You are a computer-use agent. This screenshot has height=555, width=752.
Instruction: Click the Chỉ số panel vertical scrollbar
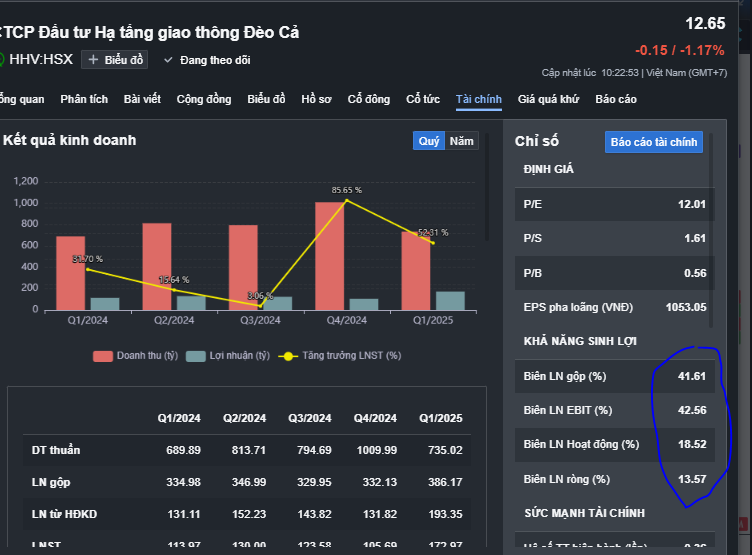coord(712,240)
